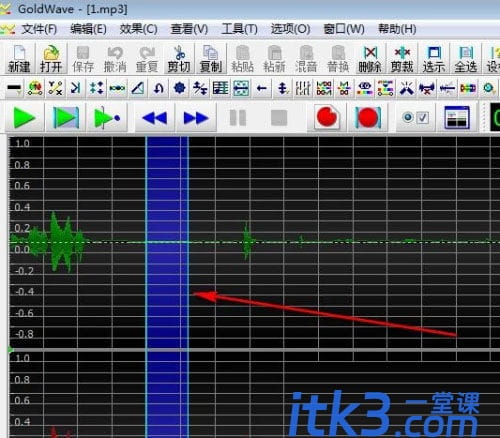Image resolution: width=500 pixels, height=438 pixels.
Task: Copy the selection with 复制
Action: coord(211,59)
